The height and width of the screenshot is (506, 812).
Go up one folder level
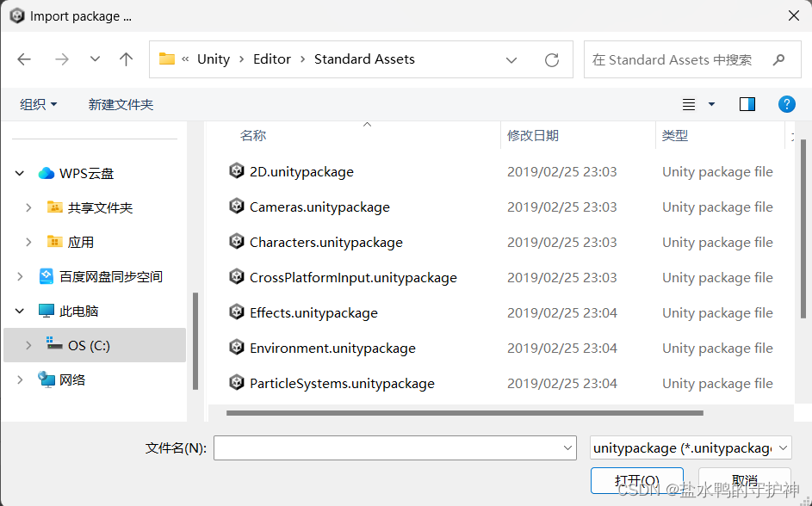pos(126,59)
